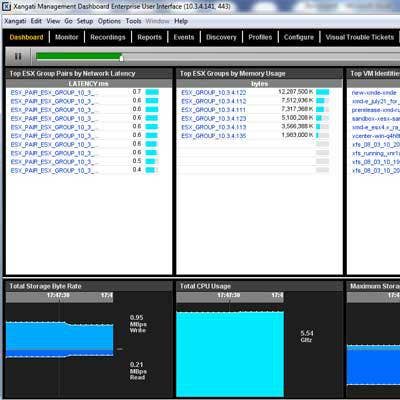Image resolution: width=400 pixels, height=400 pixels.
Task: Go to the Events tab
Action: coord(184,37)
